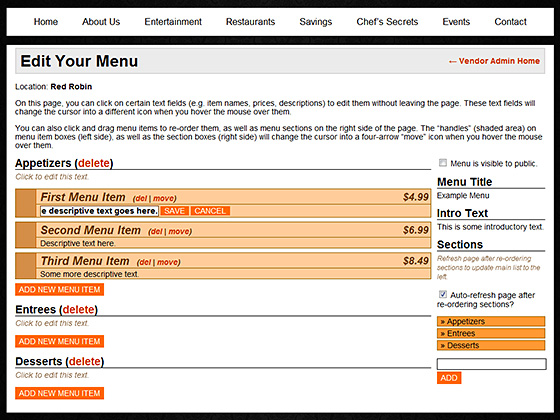Select the Appetizers section box
The image size is (560, 420).
[491, 321]
